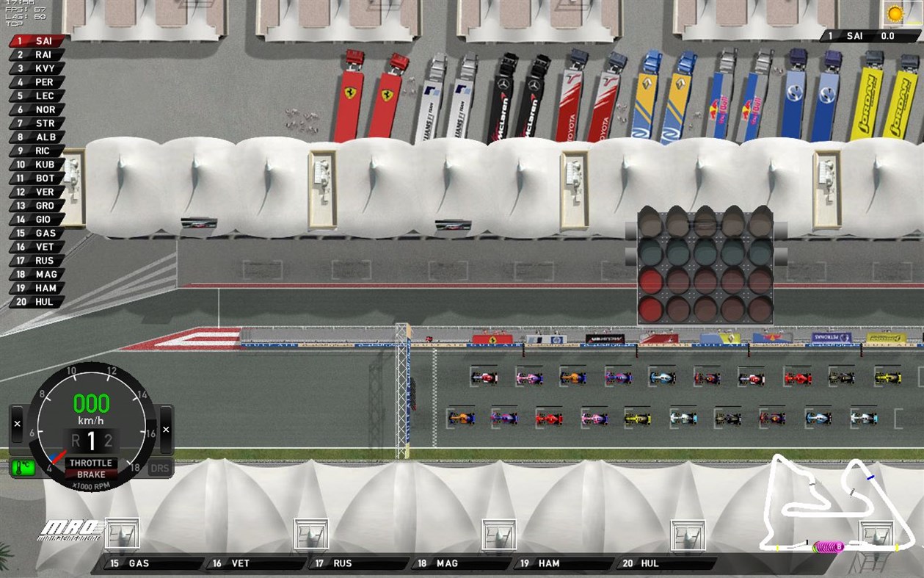
Task: Click '15 GAS' in the bottom ticker bar
Action: point(153,563)
